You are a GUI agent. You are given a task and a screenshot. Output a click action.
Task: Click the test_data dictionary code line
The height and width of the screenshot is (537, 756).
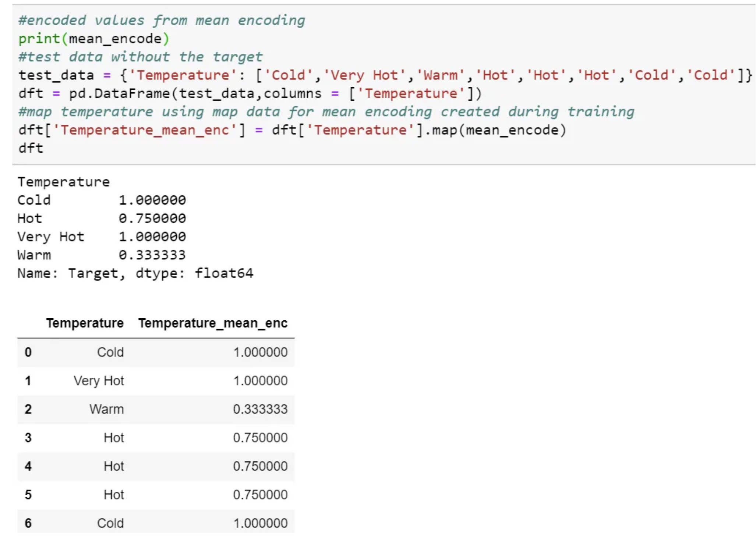(385, 75)
